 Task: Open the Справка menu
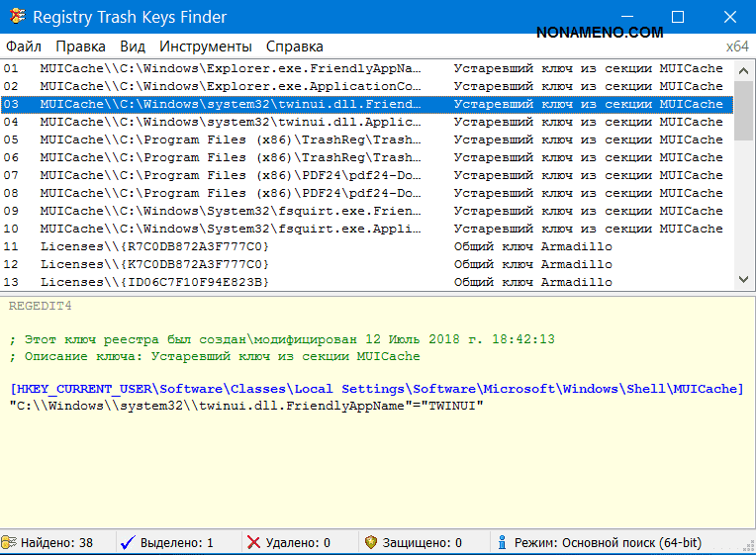(x=294, y=46)
